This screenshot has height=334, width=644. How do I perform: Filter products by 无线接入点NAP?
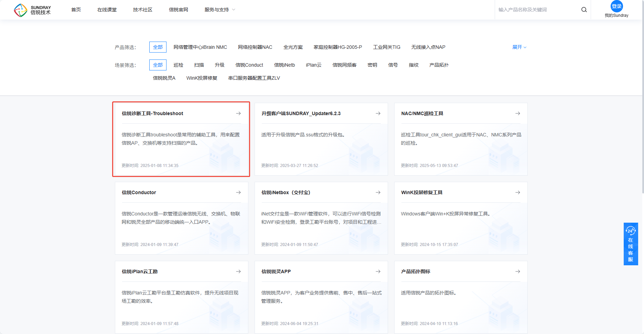click(x=428, y=47)
